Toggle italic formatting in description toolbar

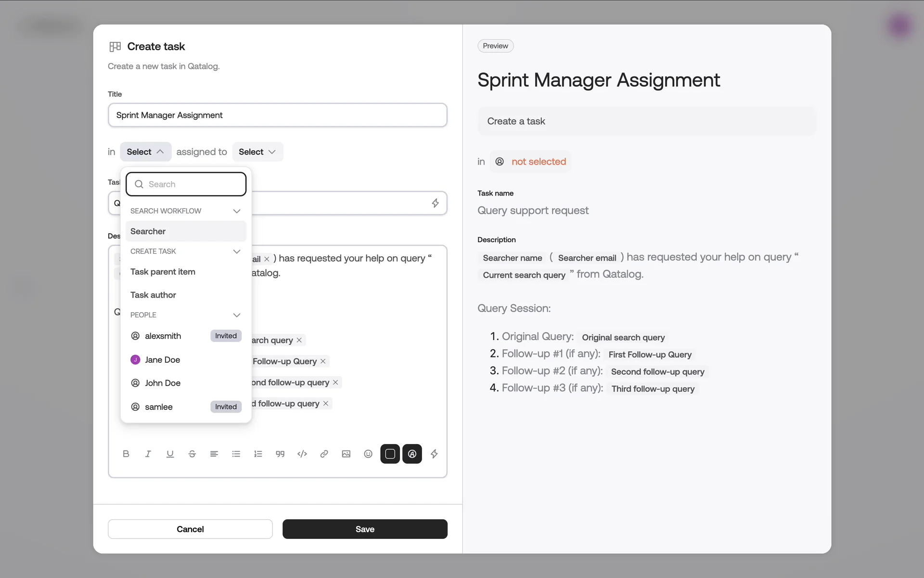click(148, 454)
